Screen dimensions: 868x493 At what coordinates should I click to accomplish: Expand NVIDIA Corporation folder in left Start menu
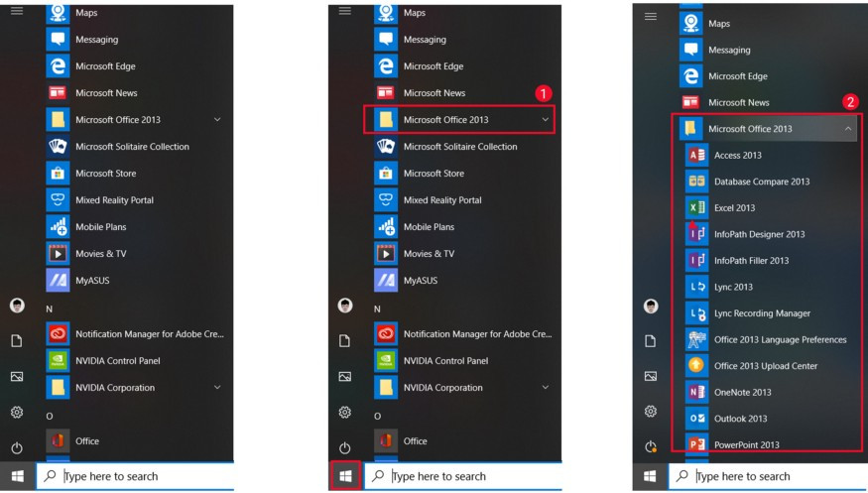(135, 387)
